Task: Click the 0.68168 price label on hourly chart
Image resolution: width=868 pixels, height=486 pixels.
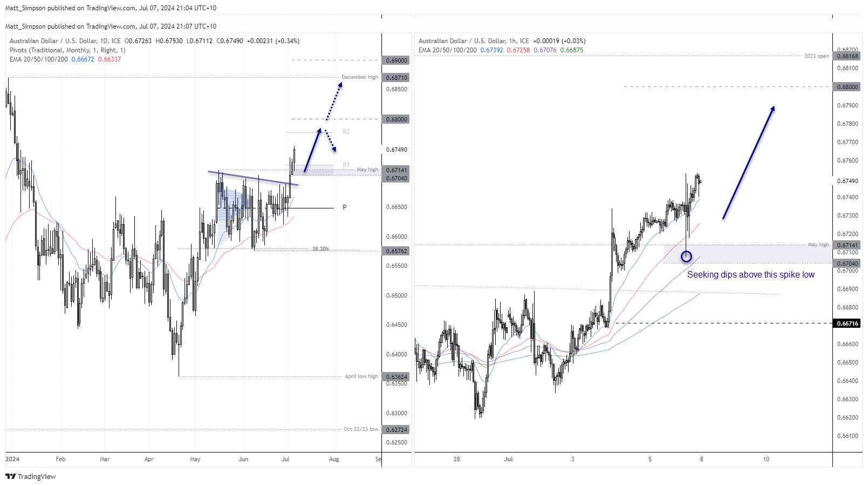Action: 848,56
